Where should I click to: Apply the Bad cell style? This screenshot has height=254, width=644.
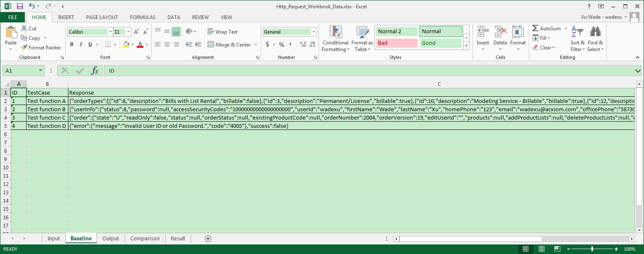tap(397, 43)
